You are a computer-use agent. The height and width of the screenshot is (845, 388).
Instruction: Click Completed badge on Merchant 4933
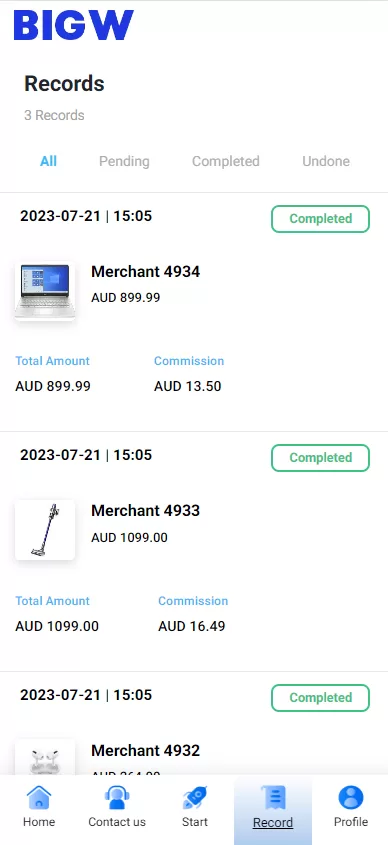[320, 458]
